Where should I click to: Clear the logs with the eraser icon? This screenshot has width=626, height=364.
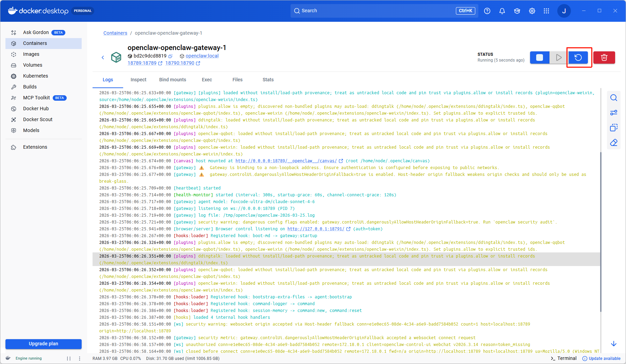pyautogui.click(x=614, y=143)
